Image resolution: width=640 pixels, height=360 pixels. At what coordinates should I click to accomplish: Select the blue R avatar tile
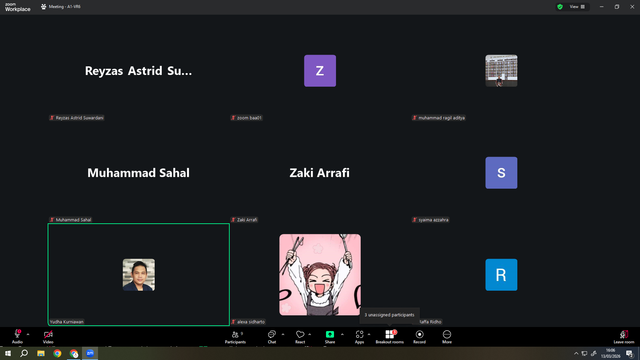(501, 275)
